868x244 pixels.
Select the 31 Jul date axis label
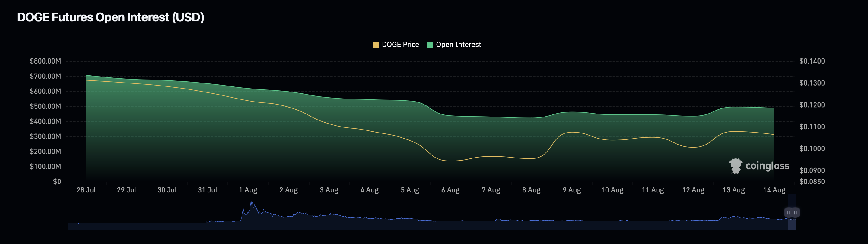point(208,190)
